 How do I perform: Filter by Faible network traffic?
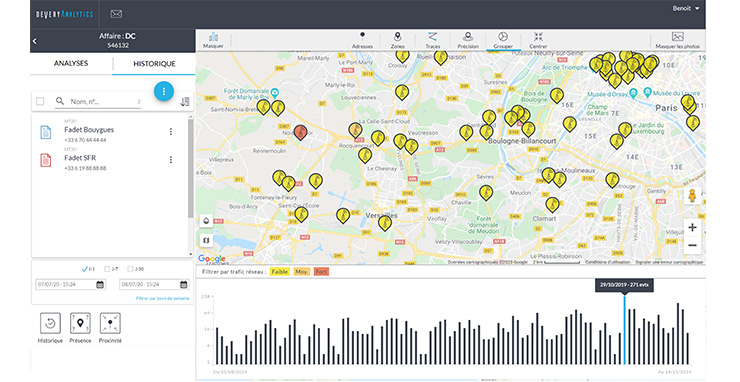click(x=279, y=272)
